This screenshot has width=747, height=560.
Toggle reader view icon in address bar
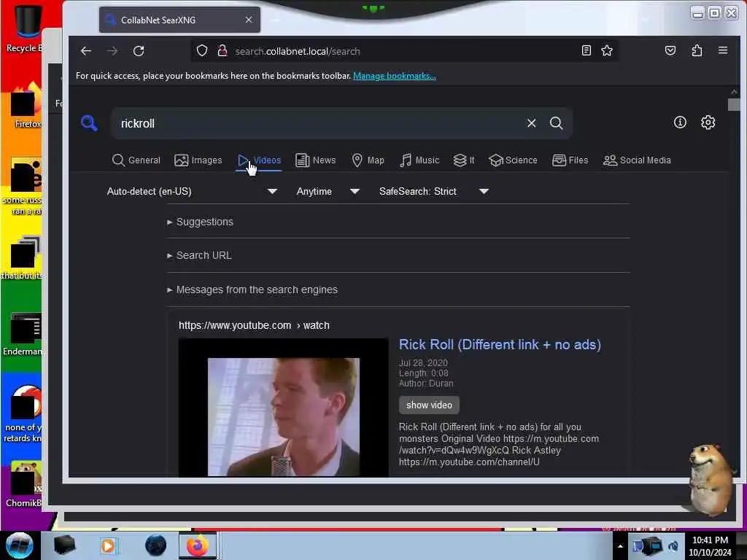[587, 50]
